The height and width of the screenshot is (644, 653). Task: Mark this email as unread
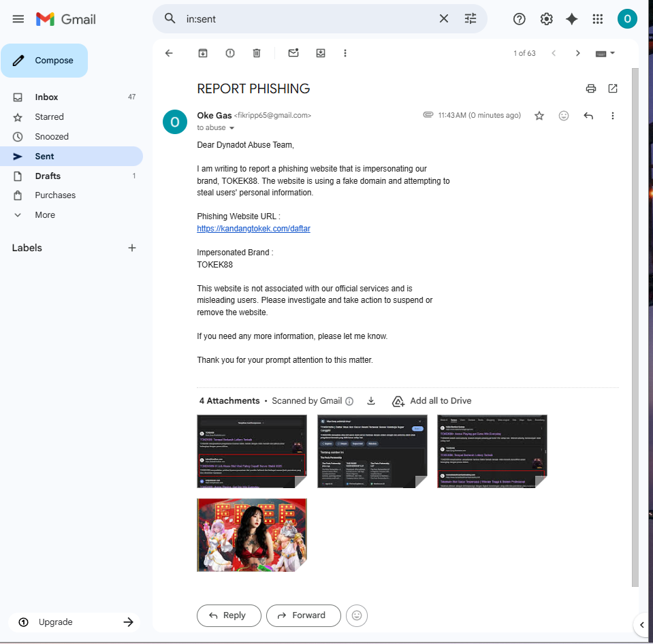[x=293, y=53]
